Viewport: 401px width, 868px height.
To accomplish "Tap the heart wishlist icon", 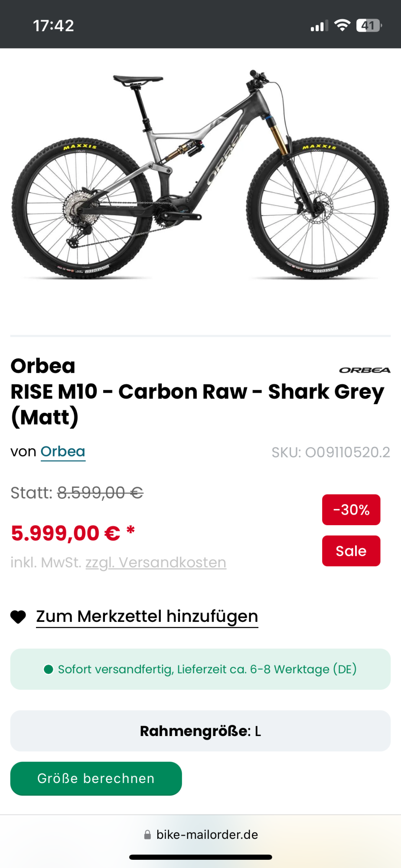I will (x=18, y=617).
